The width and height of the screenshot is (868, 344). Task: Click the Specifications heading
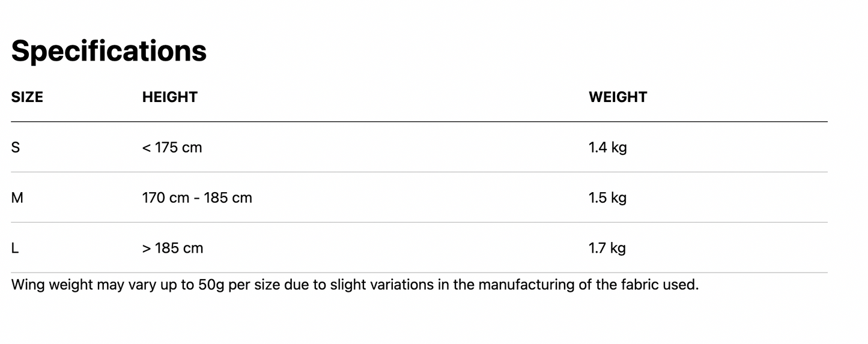click(109, 51)
